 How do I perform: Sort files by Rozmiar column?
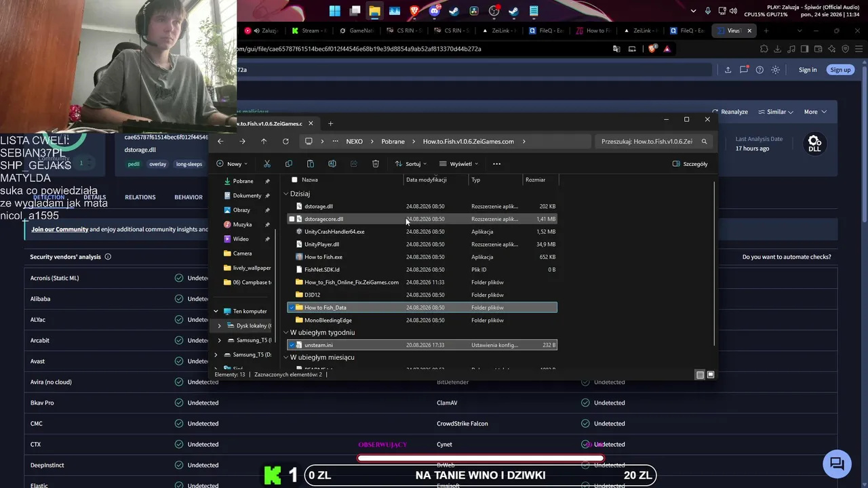[535, 180]
